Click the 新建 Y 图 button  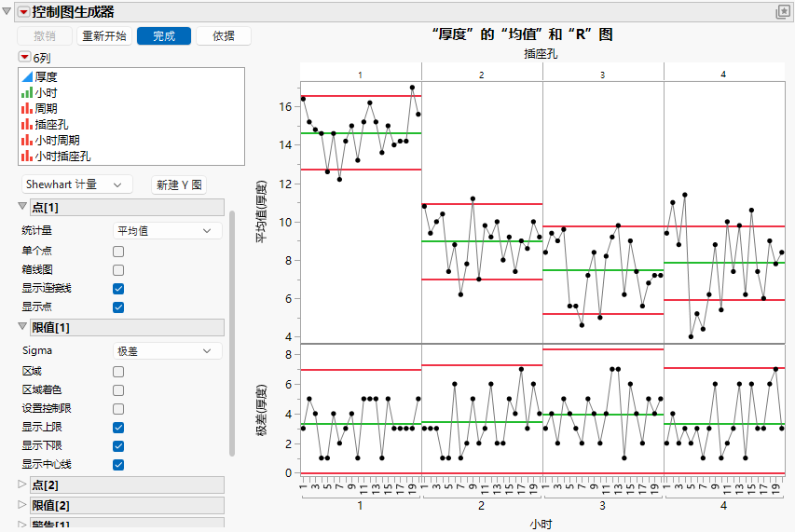tap(179, 184)
